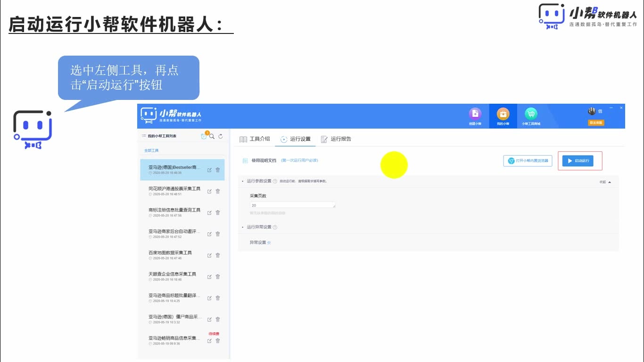The height and width of the screenshot is (362, 644).
Task: Edit the 亚马逊畅销商品信息采集 entry
Action: 209,341
